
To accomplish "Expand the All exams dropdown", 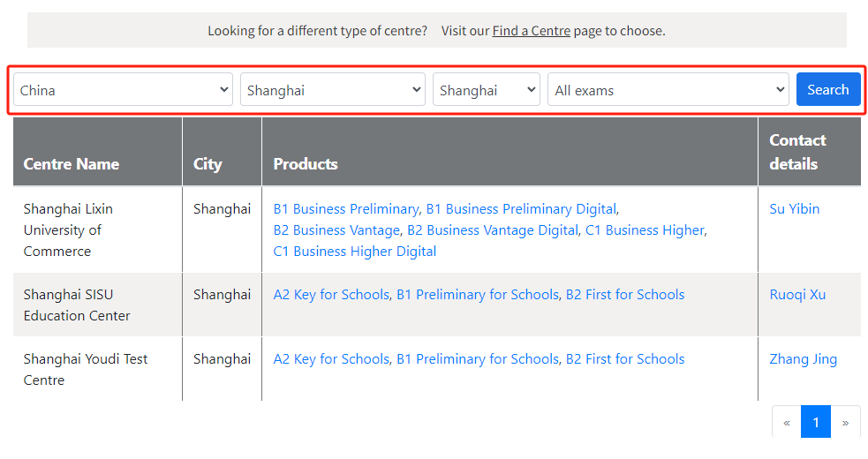I will [x=668, y=90].
